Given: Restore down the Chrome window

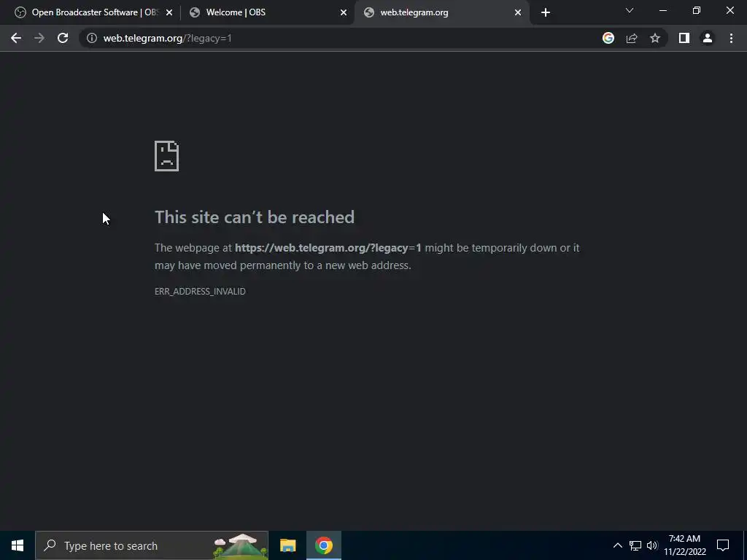Looking at the screenshot, I should coord(697,10).
